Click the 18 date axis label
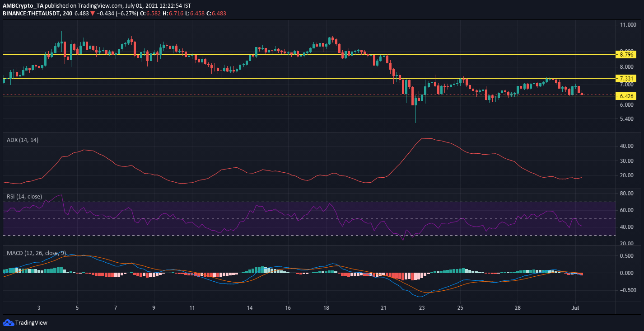Screen dimensions: 644x331 [x=326, y=308]
